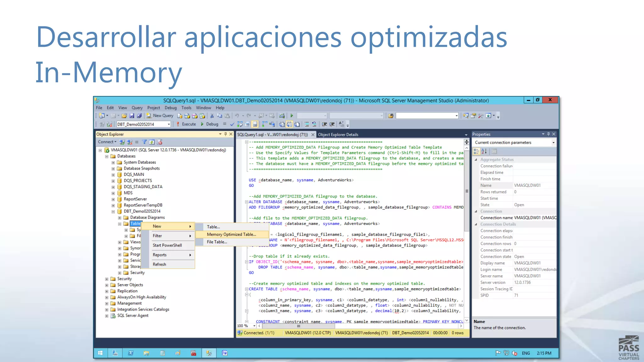This screenshot has width=644, height=362.
Task: Click the Properties Window toolbar icon
Action: point(473,116)
